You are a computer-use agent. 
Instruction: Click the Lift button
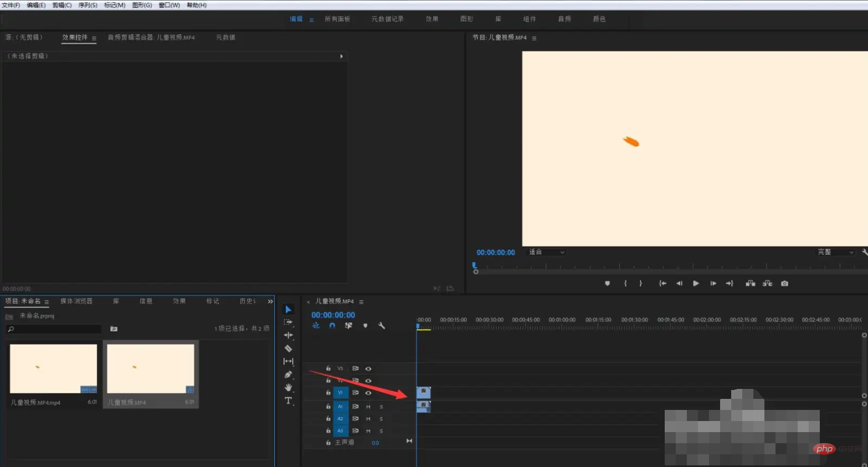pos(751,283)
